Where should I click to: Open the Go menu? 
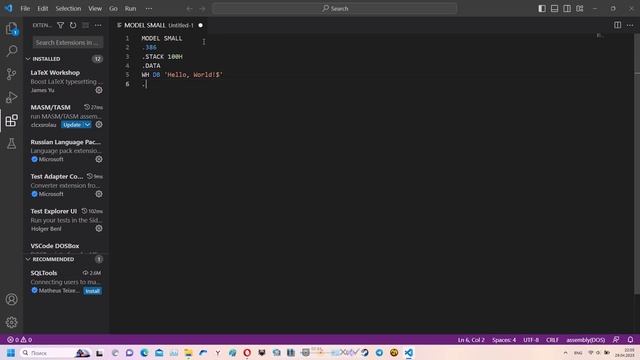pyautogui.click(x=113, y=9)
